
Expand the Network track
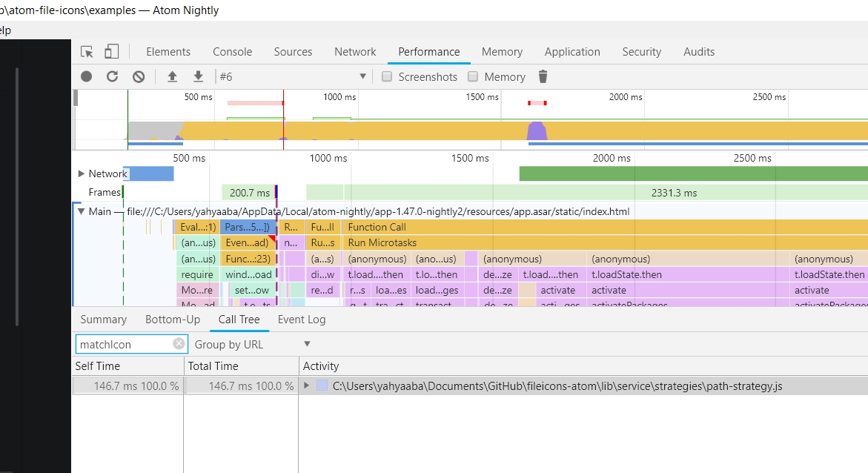(x=81, y=173)
